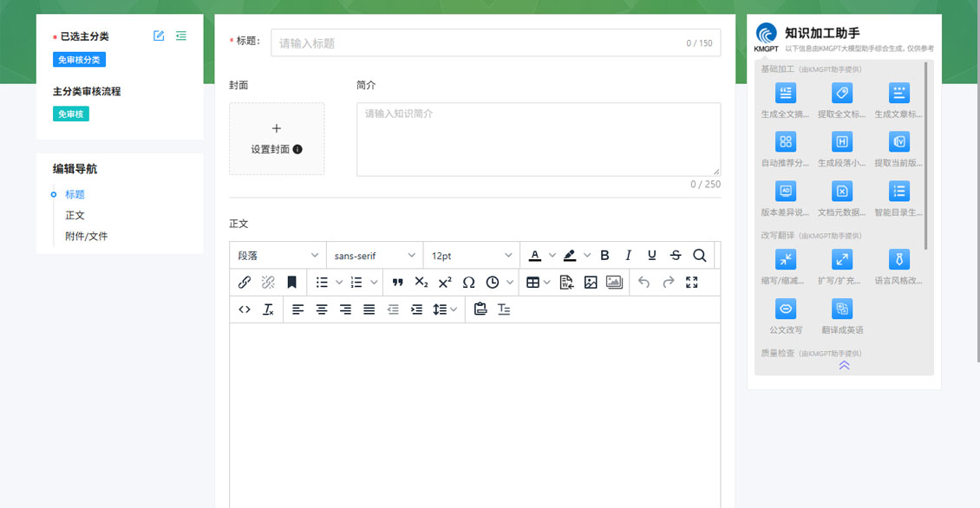Screen dimensions: 980x508
Task: Apply text color with A icon
Action: (535, 255)
